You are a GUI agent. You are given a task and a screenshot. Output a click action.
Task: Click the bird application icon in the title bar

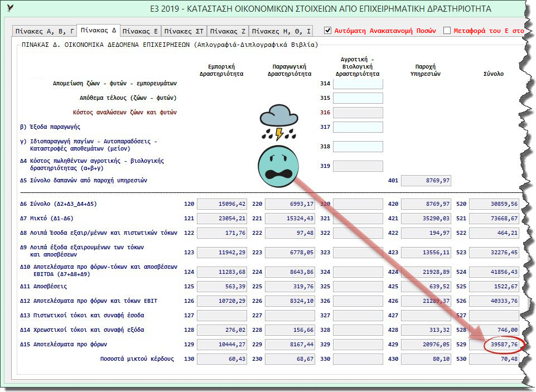[10, 8]
